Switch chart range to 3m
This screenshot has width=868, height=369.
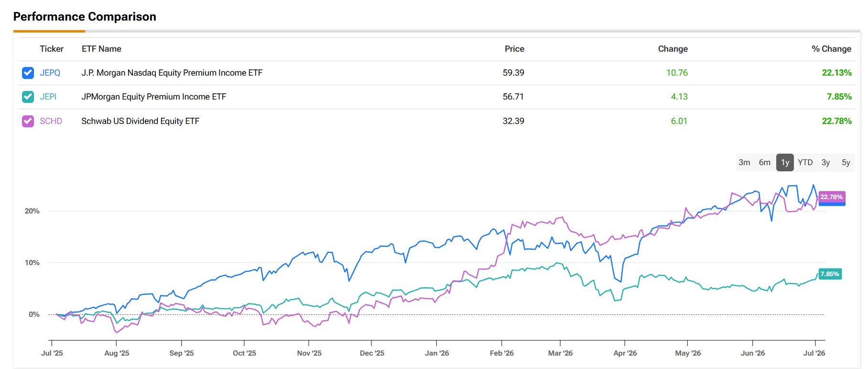click(744, 162)
